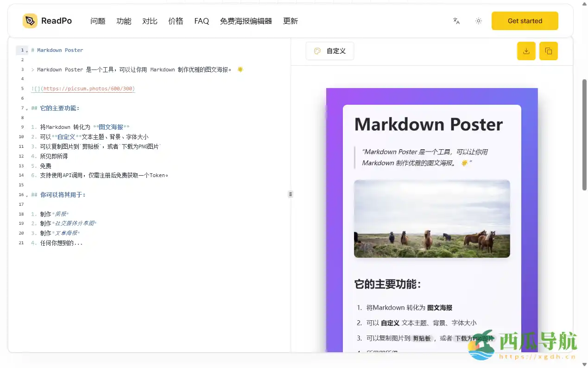Select the FAQ menu item
588x368 pixels.
tap(202, 21)
